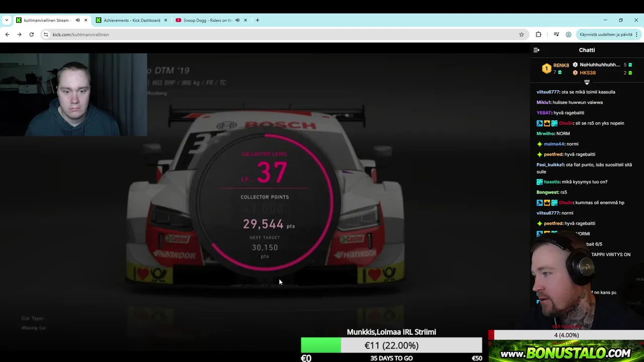Click the €11 (22.00%) donation progress bar
Viewport: 644px width, 362px height.
coord(391,345)
